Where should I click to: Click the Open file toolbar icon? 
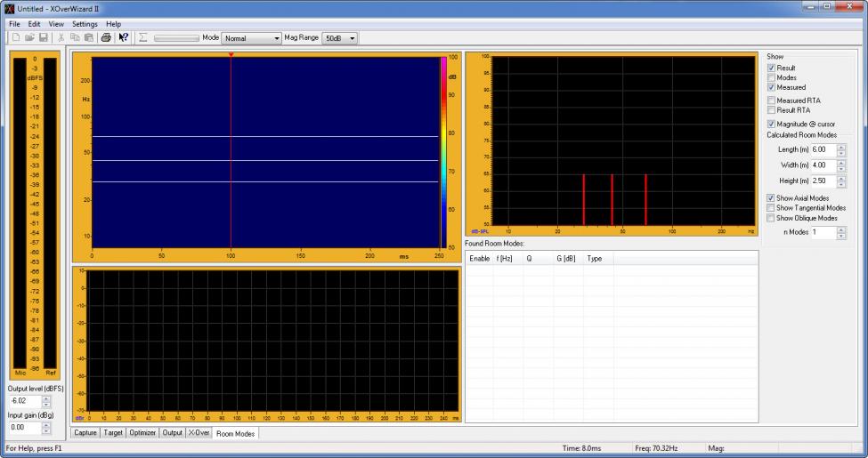[28, 38]
